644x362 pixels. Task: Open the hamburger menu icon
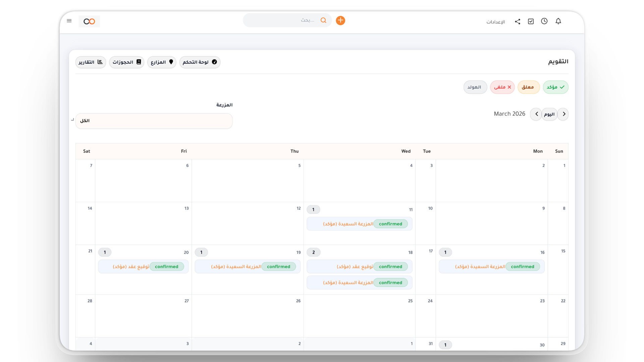point(69,21)
